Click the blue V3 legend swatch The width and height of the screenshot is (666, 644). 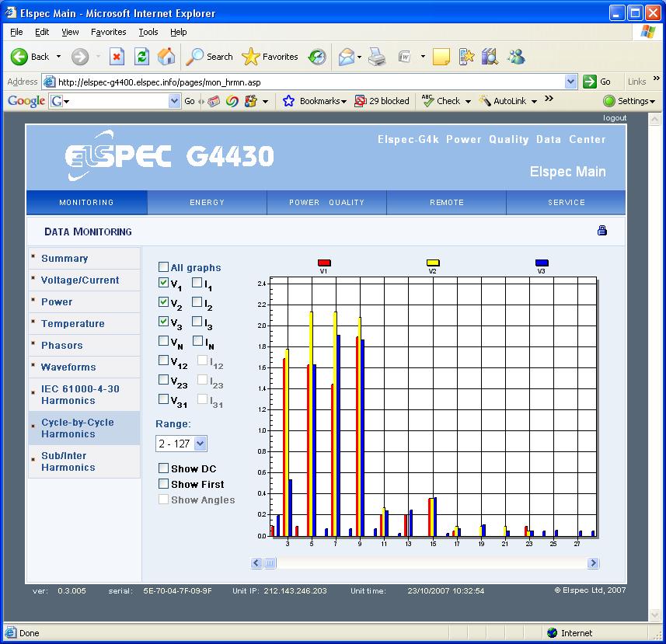[542, 263]
